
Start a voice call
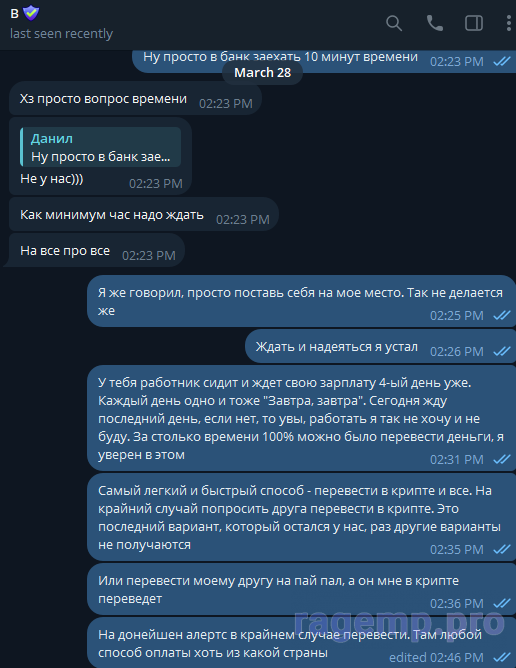(x=435, y=23)
